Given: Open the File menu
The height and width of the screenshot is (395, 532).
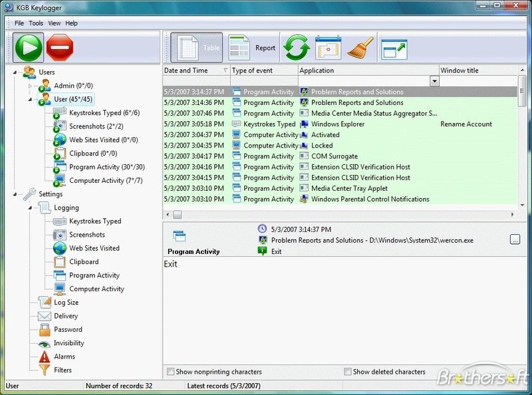Looking at the screenshot, I should tap(19, 23).
